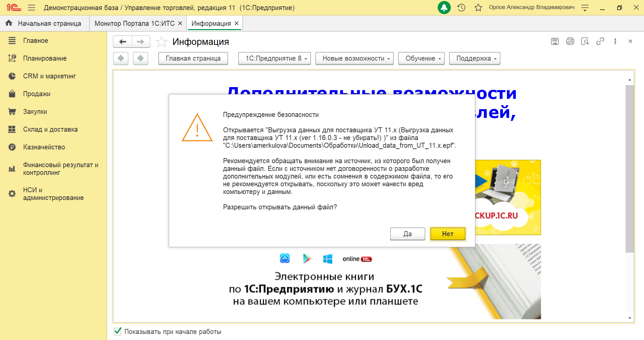Click the preview magnifier icon
The image size is (644, 340).
(x=585, y=41)
